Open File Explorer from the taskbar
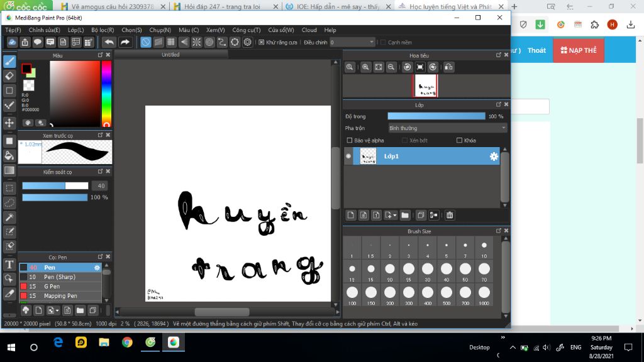The height and width of the screenshot is (362, 644). tap(104, 343)
